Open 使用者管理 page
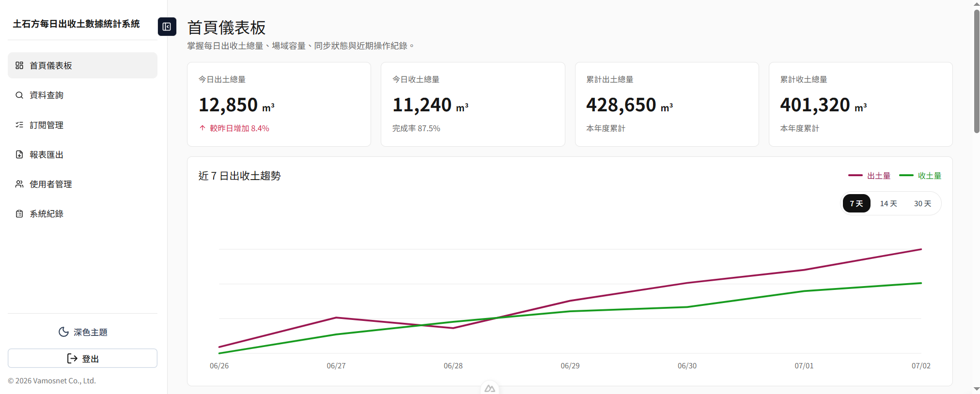 pos(82,184)
